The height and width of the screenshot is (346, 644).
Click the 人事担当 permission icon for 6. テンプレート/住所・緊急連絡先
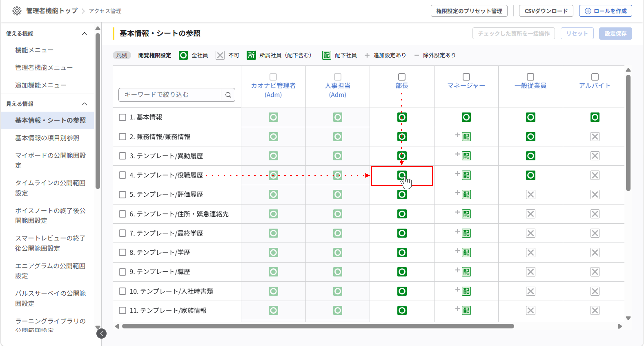[338, 214]
